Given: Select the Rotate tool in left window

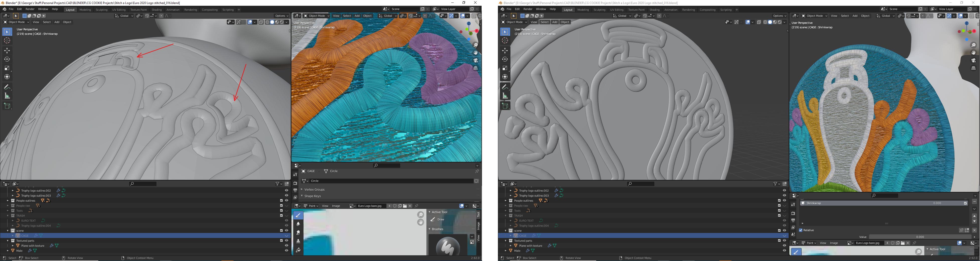Looking at the screenshot, I should pos(7,59).
